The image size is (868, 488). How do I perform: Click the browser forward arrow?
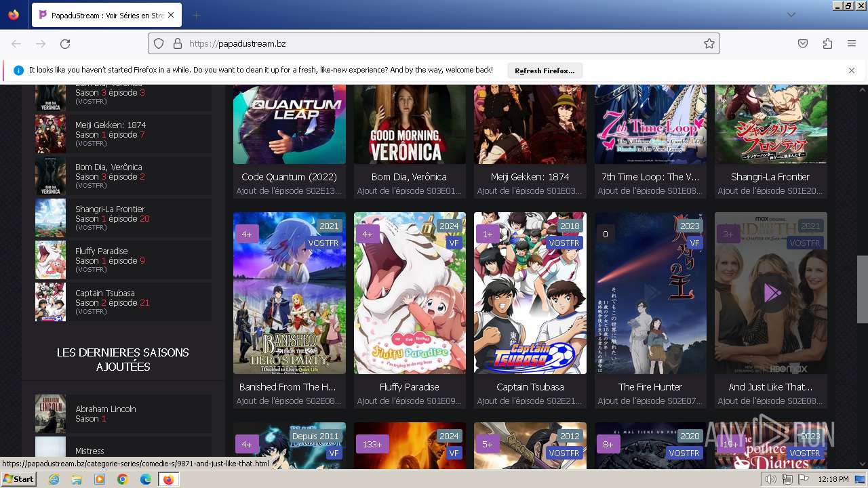41,43
